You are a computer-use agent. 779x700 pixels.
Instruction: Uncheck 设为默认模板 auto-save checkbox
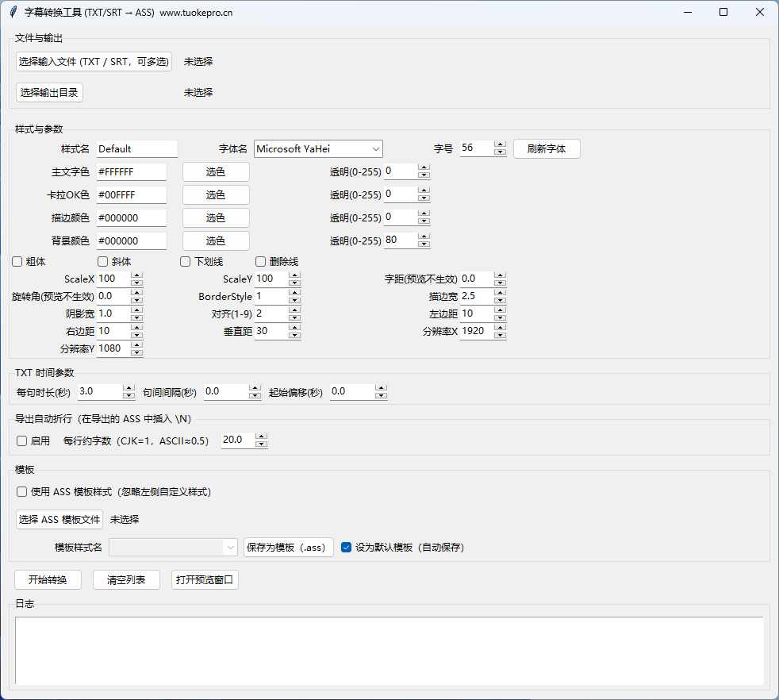pyautogui.click(x=346, y=547)
